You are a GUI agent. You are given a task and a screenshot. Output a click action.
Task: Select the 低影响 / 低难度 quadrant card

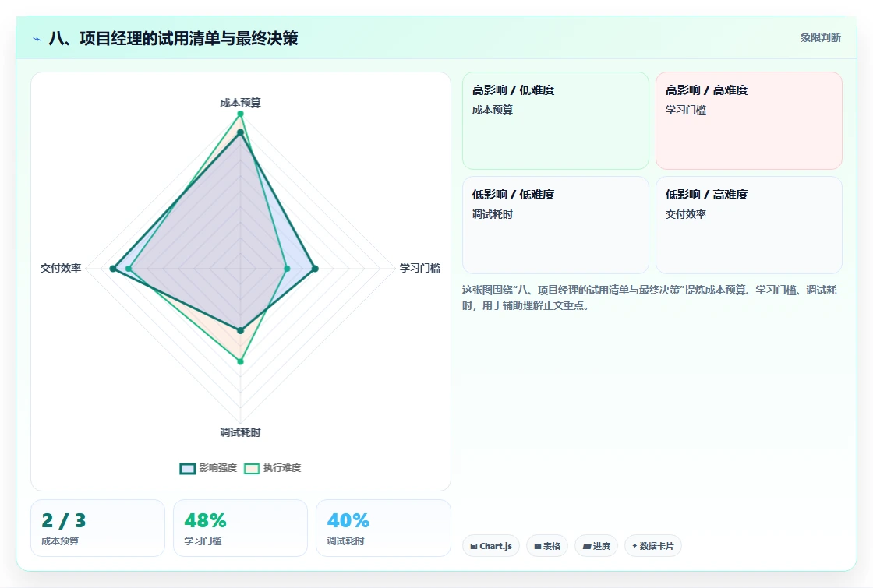pos(556,225)
